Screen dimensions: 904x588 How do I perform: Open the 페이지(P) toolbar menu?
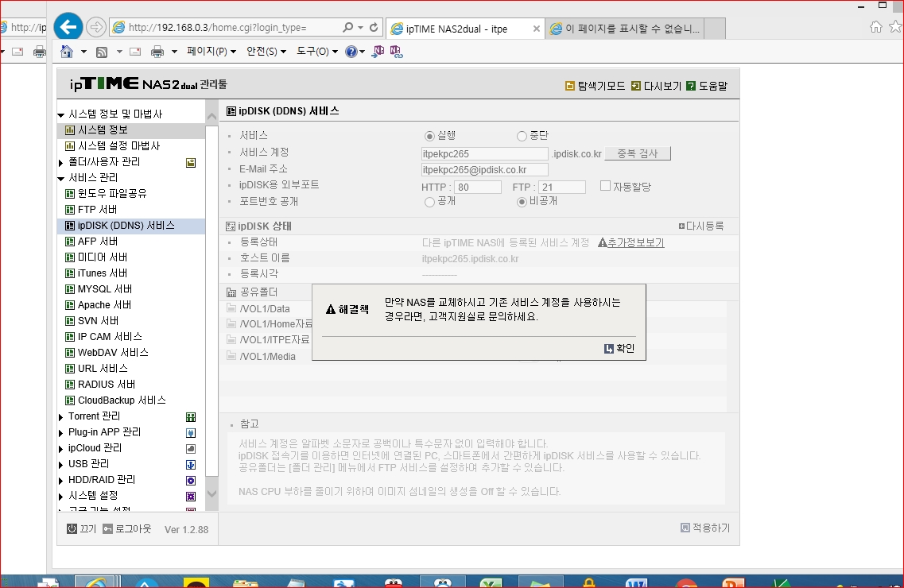click(211, 52)
